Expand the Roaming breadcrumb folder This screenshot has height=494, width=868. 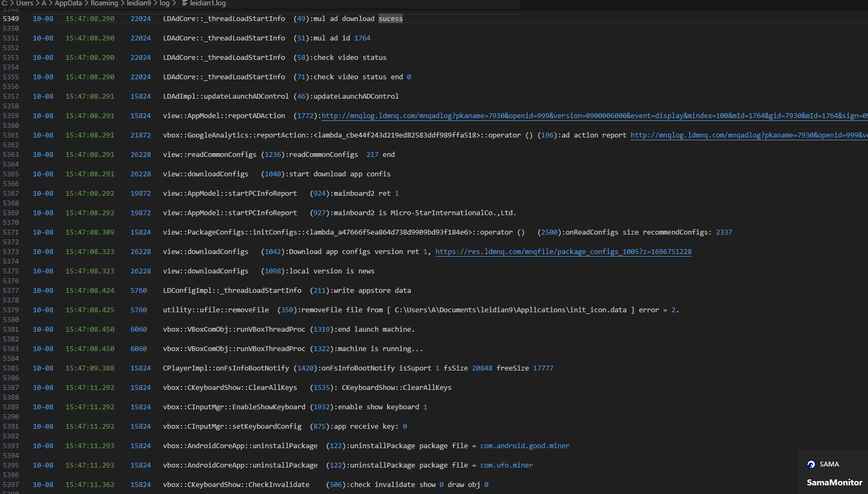pyautogui.click(x=104, y=3)
